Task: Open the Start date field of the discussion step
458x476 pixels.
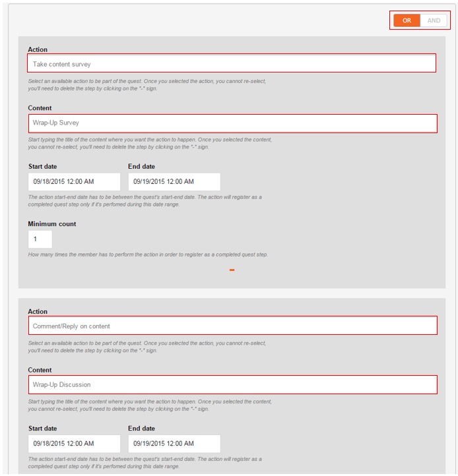Action: coord(74,444)
